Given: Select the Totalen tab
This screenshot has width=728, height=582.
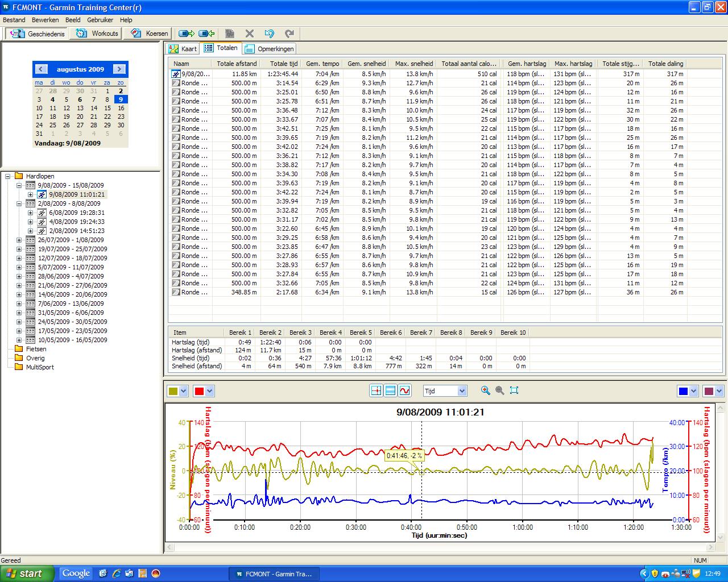Looking at the screenshot, I should pyautogui.click(x=221, y=48).
